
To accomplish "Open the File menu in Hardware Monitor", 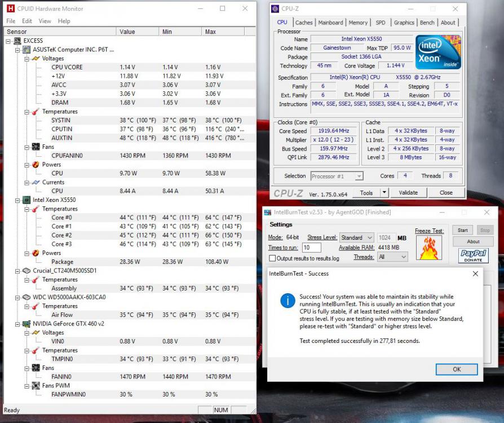I will coord(11,21).
